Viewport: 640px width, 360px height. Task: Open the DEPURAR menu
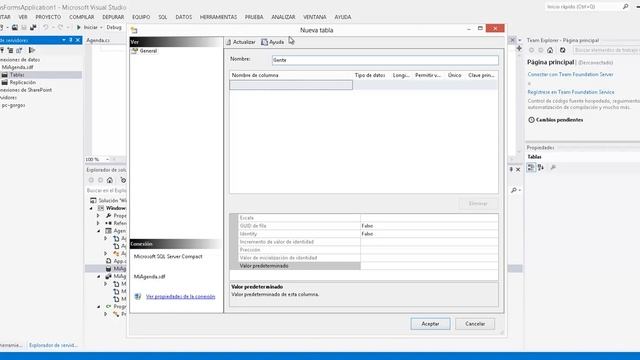(x=113, y=17)
